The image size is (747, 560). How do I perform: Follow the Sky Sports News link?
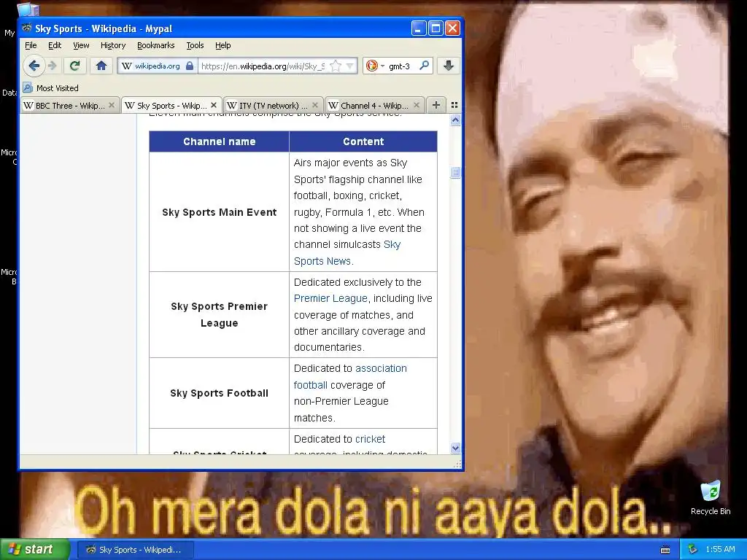(347, 253)
